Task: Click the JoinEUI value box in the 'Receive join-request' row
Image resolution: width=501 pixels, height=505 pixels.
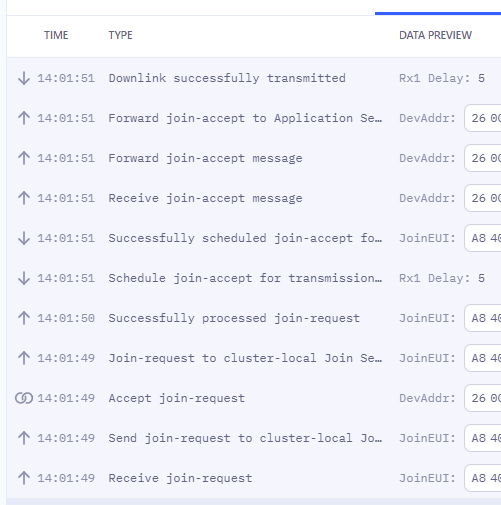Action: coord(483,478)
